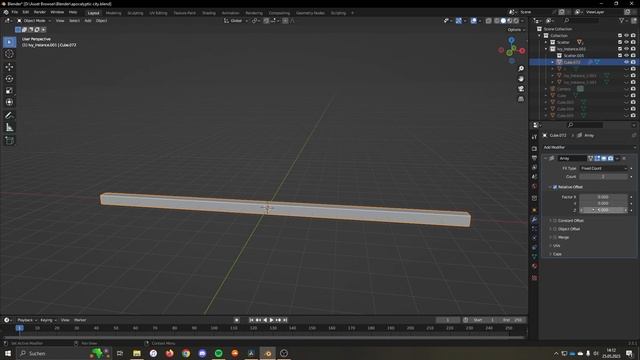This screenshot has height=360, width=640.
Task: Hide Cube.072 with its eye icon
Action: coord(626,62)
